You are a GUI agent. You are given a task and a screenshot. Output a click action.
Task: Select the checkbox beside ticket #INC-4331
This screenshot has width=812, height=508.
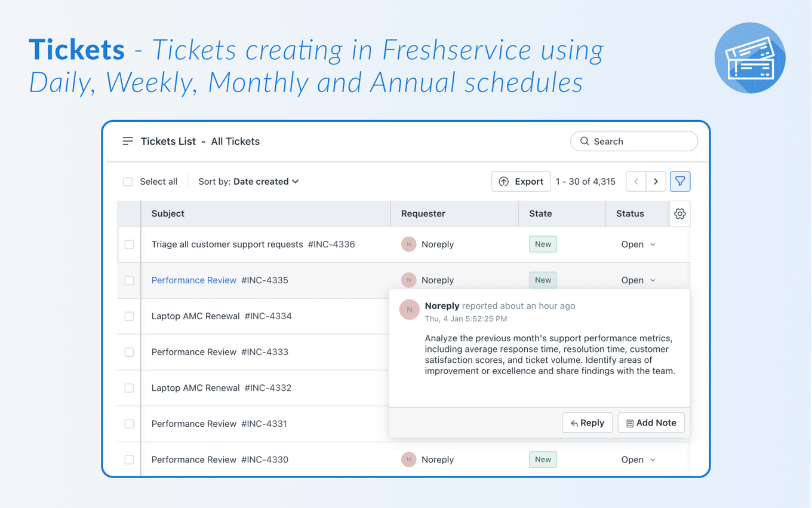pyautogui.click(x=129, y=423)
